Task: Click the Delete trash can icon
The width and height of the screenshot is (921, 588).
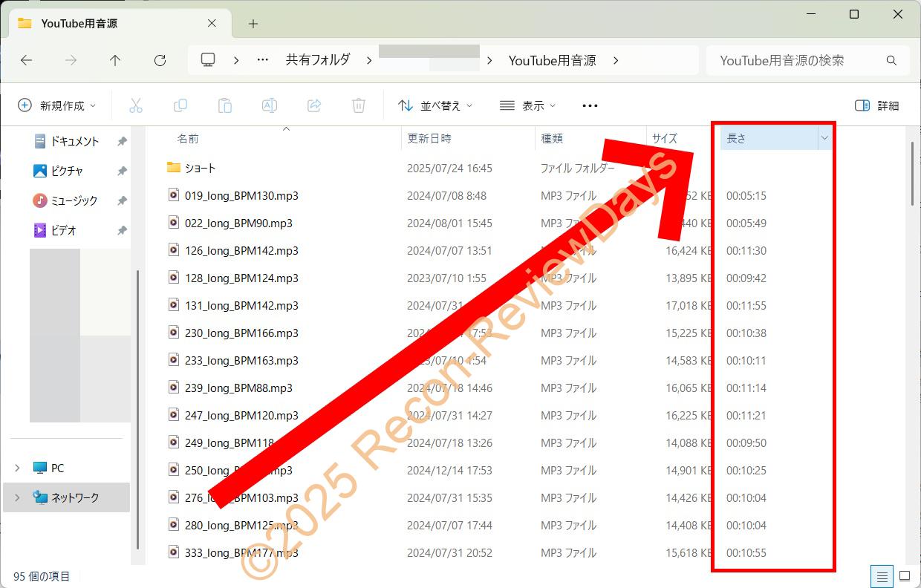Action: pyautogui.click(x=358, y=105)
